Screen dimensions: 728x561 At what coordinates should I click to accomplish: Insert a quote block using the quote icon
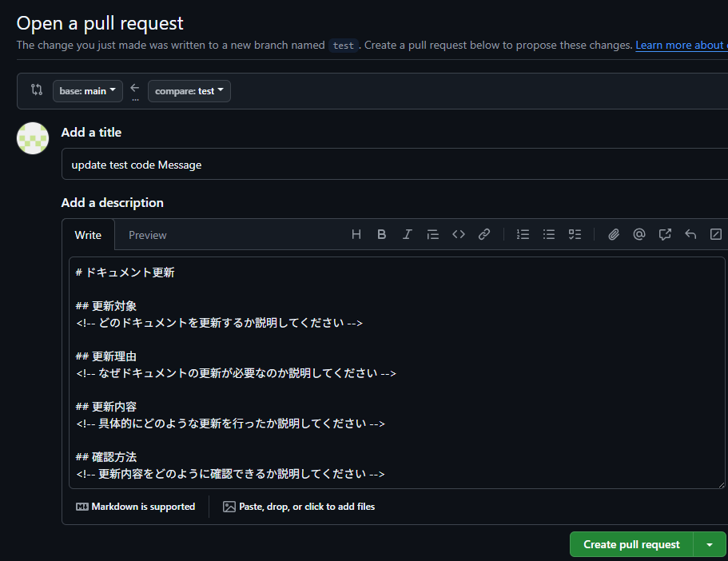pyautogui.click(x=432, y=234)
